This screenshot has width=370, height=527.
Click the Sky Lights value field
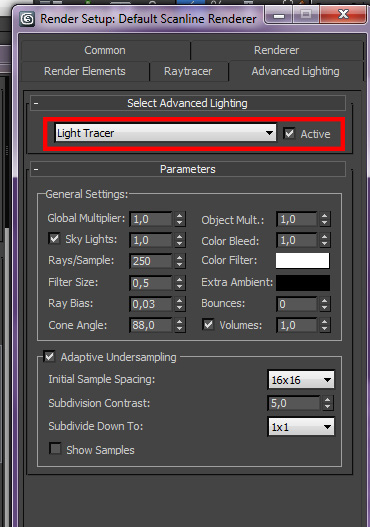pyautogui.click(x=151, y=240)
